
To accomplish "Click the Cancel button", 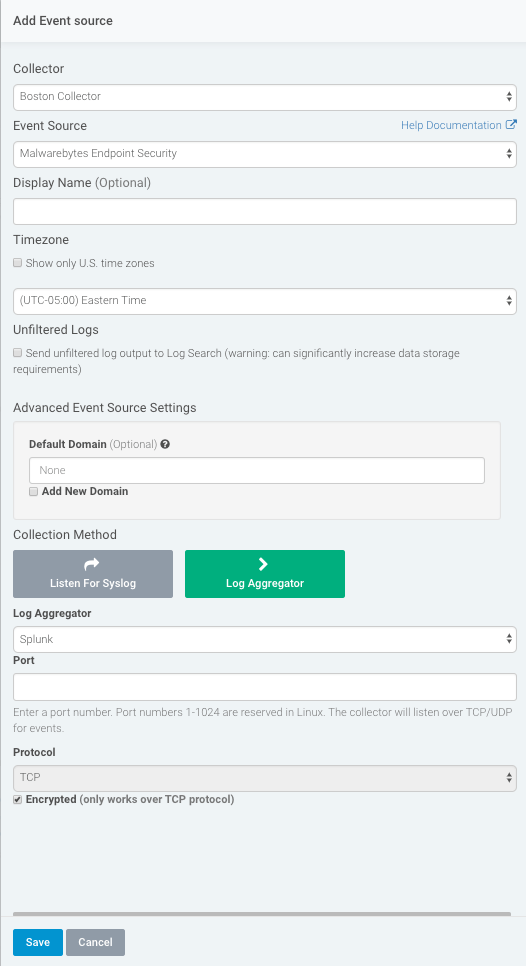I will pos(95,943).
